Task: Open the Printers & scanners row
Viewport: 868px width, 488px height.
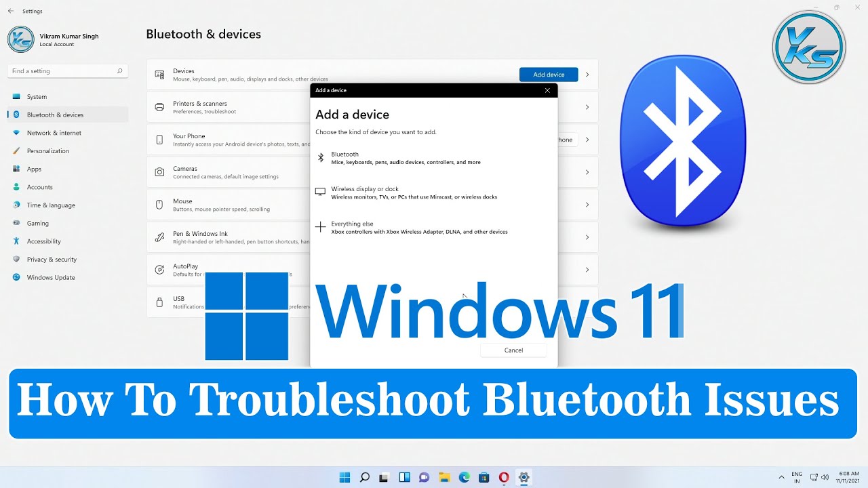Action: click(372, 107)
